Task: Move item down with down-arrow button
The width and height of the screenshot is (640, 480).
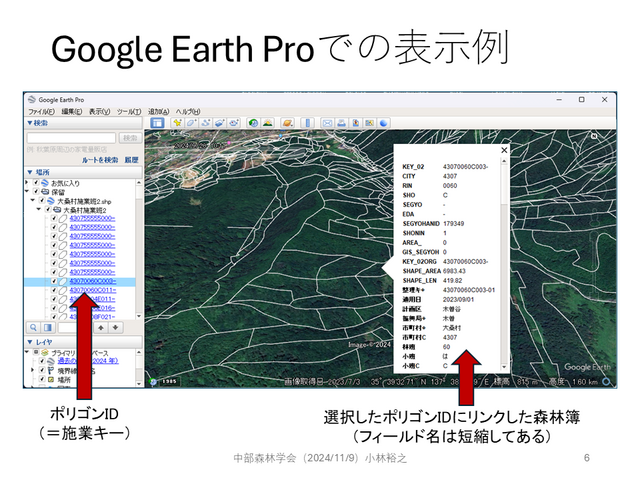Action: (x=116, y=327)
